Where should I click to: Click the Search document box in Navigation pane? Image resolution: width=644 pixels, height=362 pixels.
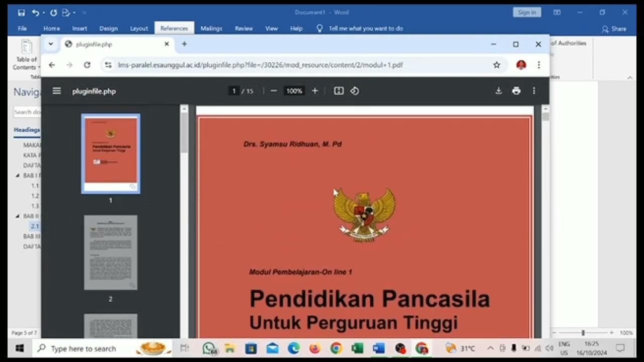pyautogui.click(x=27, y=112)
